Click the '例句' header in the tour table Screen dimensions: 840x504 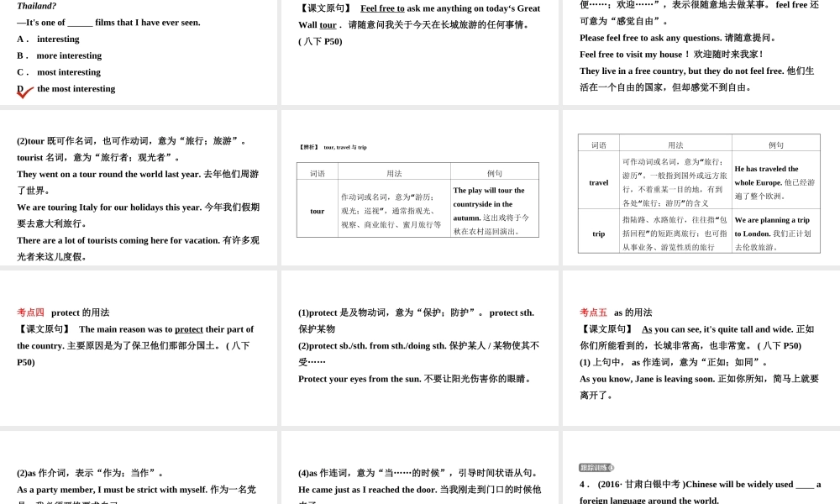[x=495, y=174]
